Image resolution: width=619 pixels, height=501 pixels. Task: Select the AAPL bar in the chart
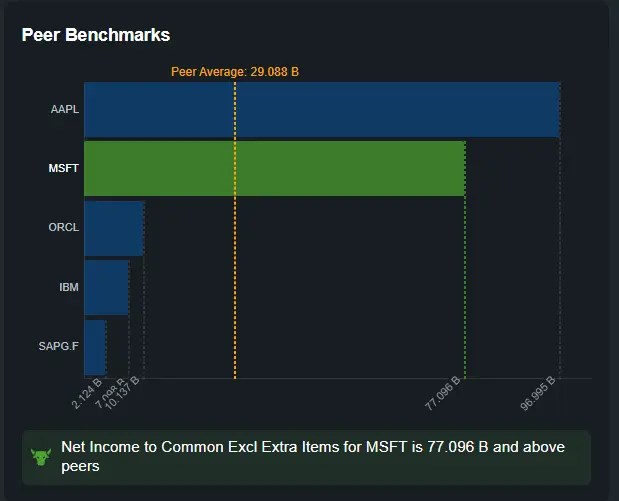click(322, 110)
